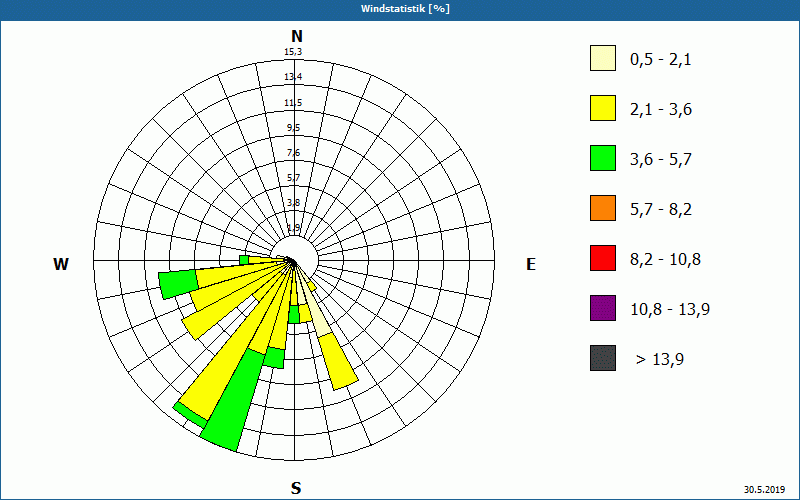The height and width of the screenshot is (500, 800).
Task: Click the green tip of west-southwest bar
Action: point(178,285)
